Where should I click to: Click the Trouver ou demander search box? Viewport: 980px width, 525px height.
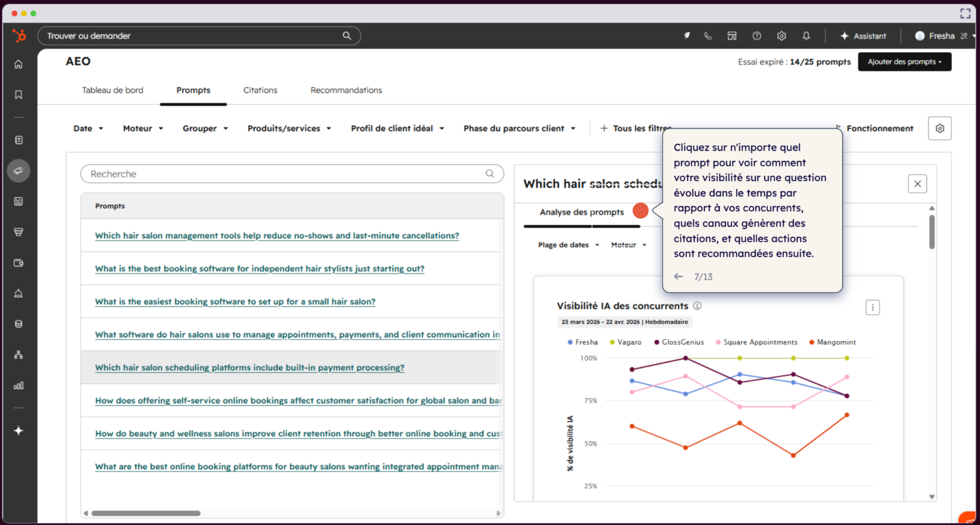coord(199,36)
